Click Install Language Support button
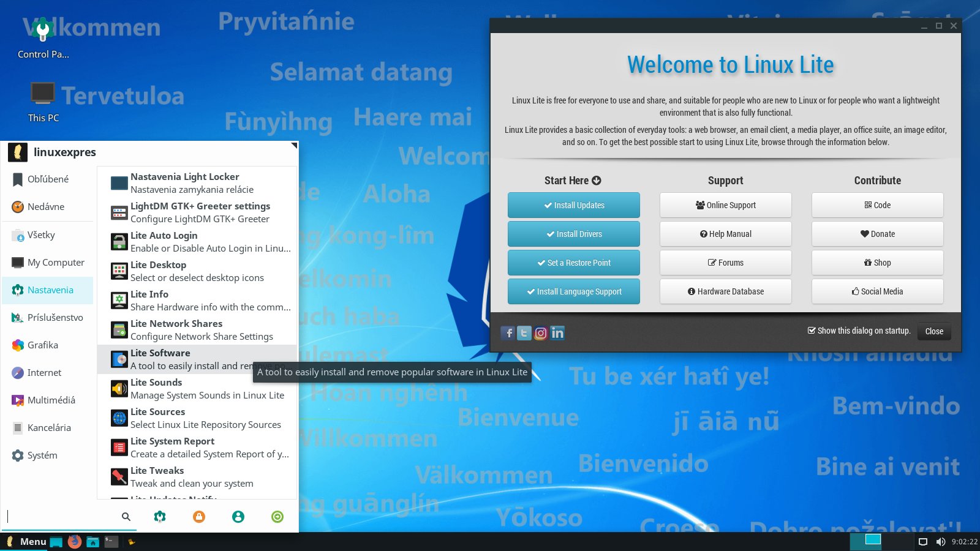 pos(574,291)
